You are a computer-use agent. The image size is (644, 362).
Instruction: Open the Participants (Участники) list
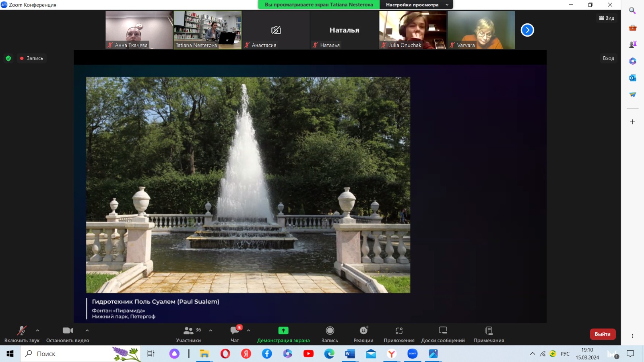pos(188,334)
